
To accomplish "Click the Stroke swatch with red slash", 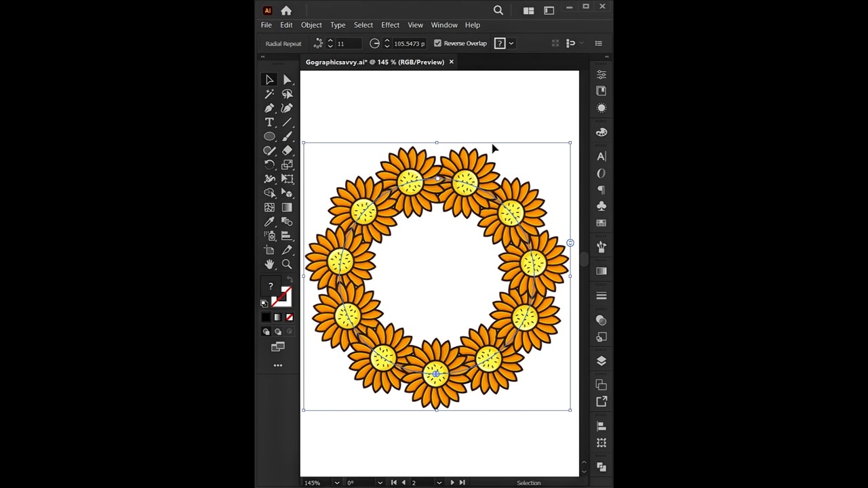I will [x=282, y=297].
